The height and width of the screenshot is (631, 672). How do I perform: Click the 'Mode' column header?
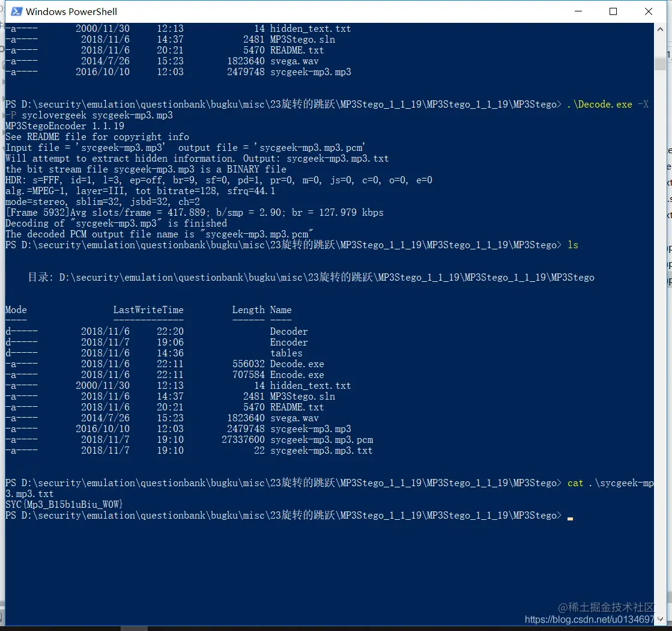coord(16,309)
